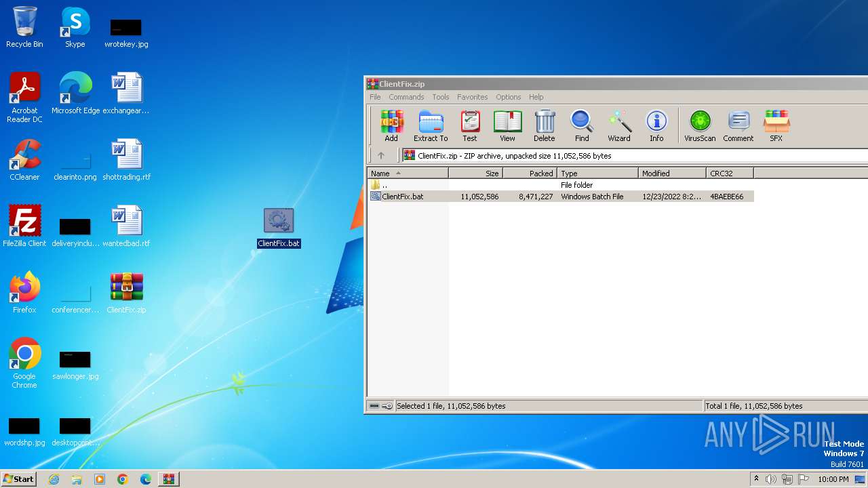
Task: Select the ClientFix.bat row in archive
Action: pyautogui.click(x=561, y=197)
